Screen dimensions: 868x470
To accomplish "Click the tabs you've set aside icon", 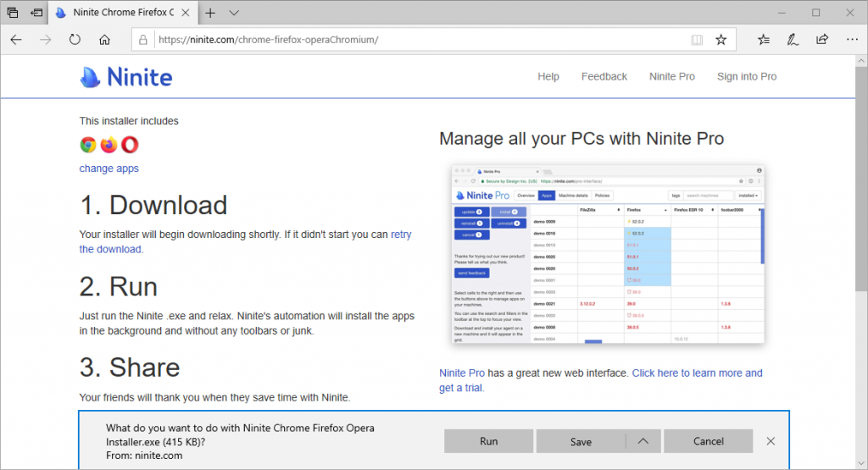I will coord(12,12).
